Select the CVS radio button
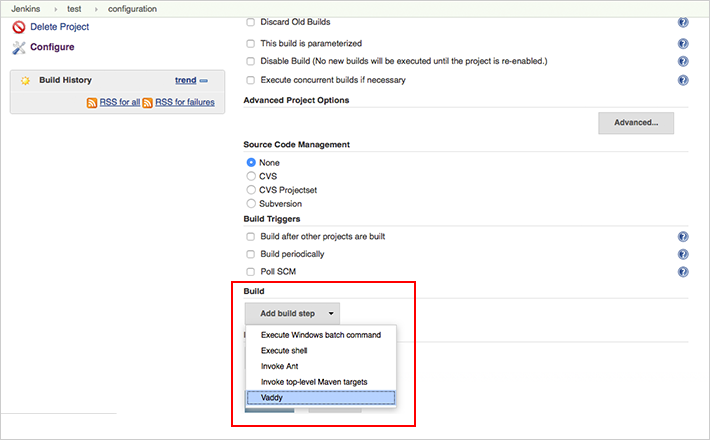 (x=251, y=176)
